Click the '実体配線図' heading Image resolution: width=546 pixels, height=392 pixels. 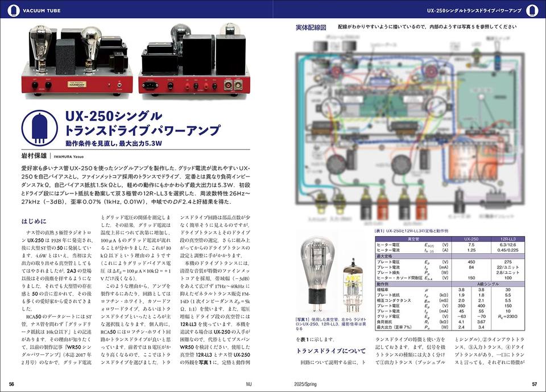click(311, 27)
